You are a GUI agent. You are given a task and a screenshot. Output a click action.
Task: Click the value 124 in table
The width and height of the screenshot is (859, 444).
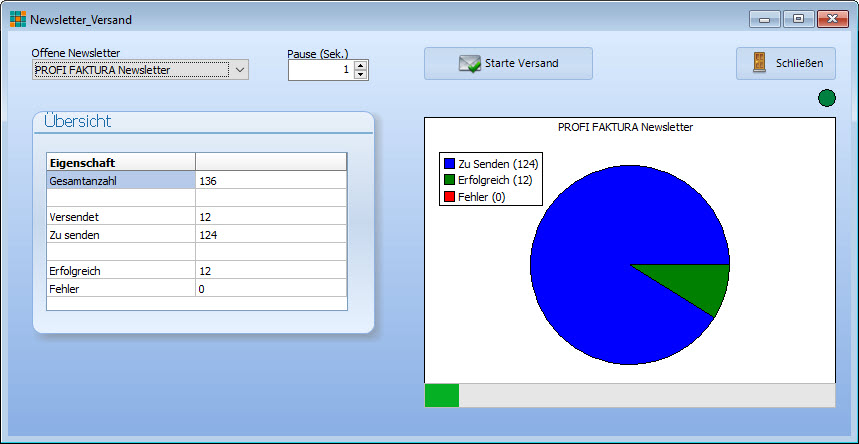coord(208,235)
